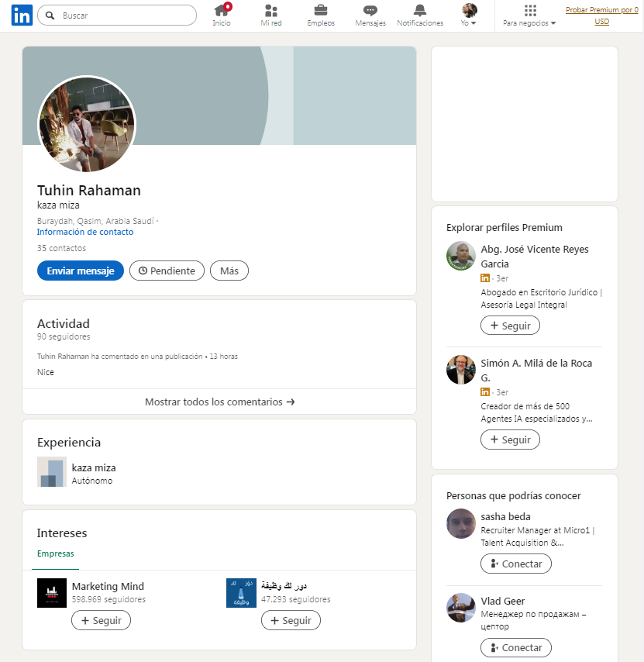Select the Empresas tab in Intereses

pos(55,553)
